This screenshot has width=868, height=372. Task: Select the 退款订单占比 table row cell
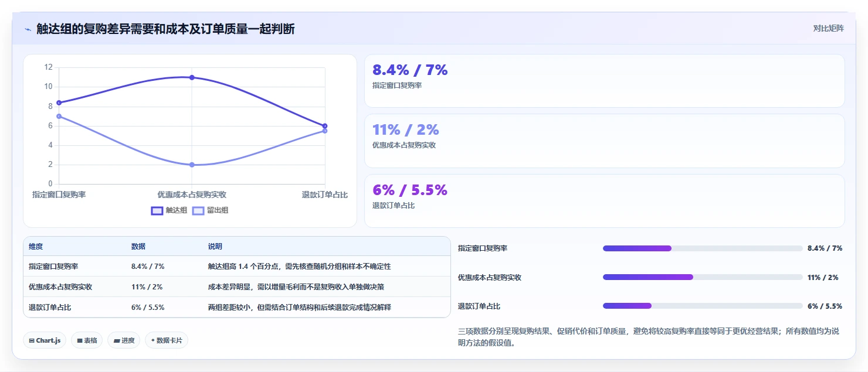pos(50,307)
